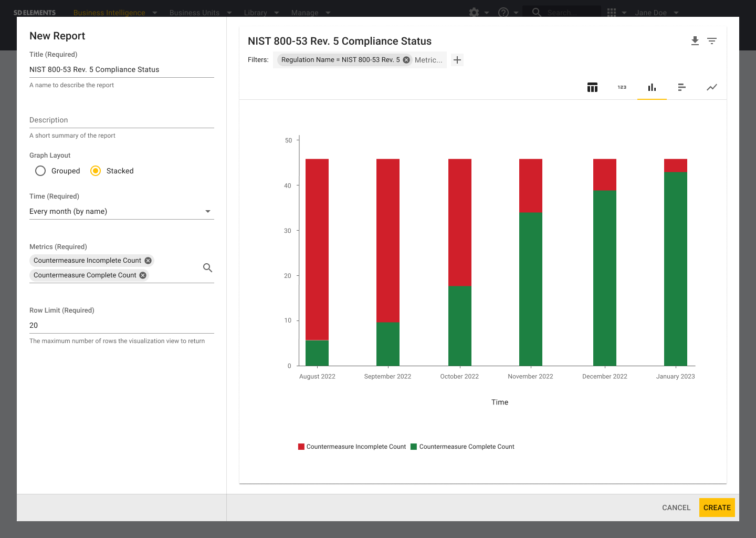Screen dimensions: 756x538
Task: Select the Grouped graph layout radio
Action: 40,171
